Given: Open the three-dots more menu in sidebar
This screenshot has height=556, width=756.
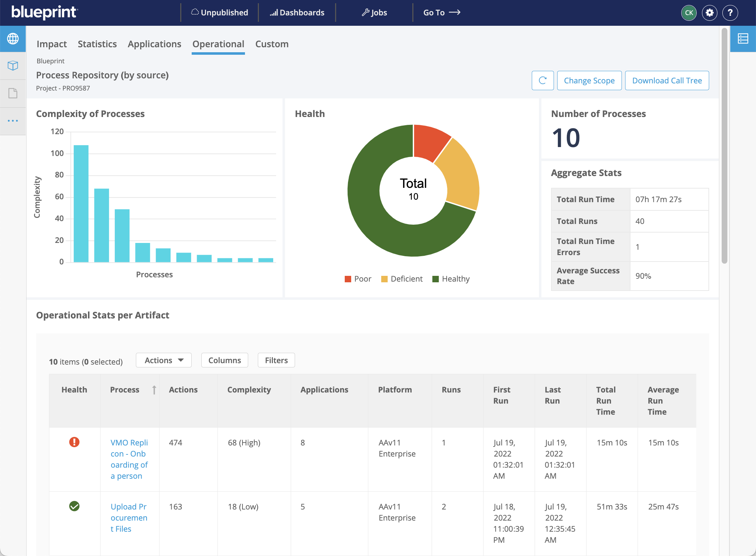Looking at the screenshot, I should click(13, 121).
